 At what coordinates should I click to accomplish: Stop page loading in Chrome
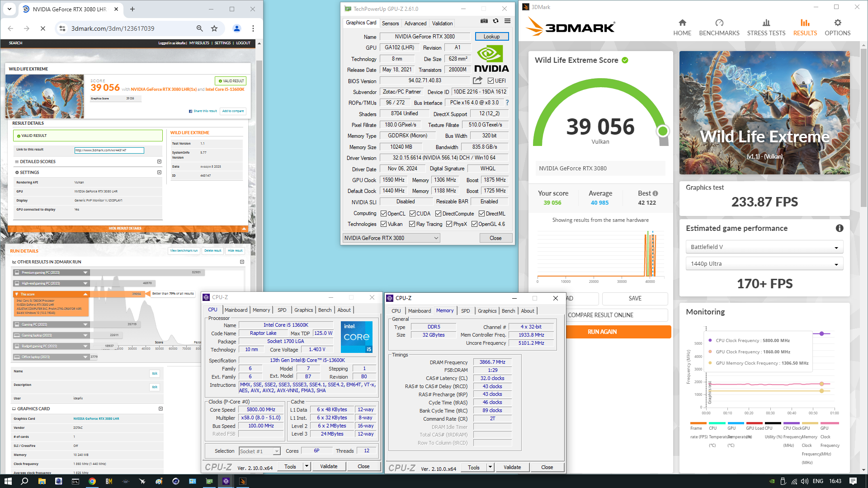[x=43, y=28]
